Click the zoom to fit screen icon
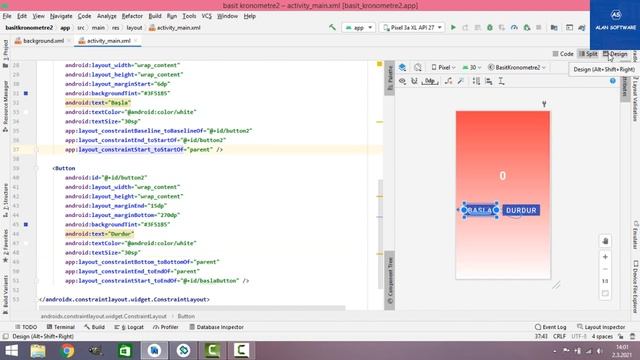 coord(605,293)
